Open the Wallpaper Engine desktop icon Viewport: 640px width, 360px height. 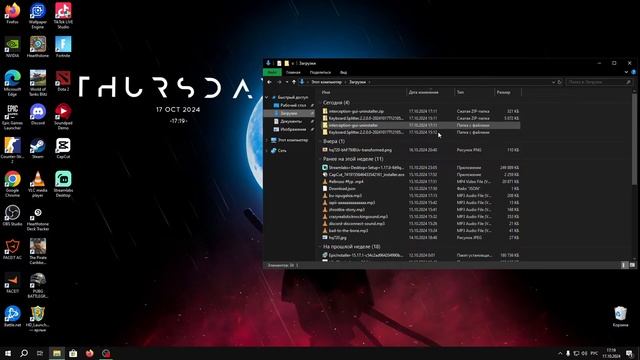pyautogui.click(x=38, y=16)
